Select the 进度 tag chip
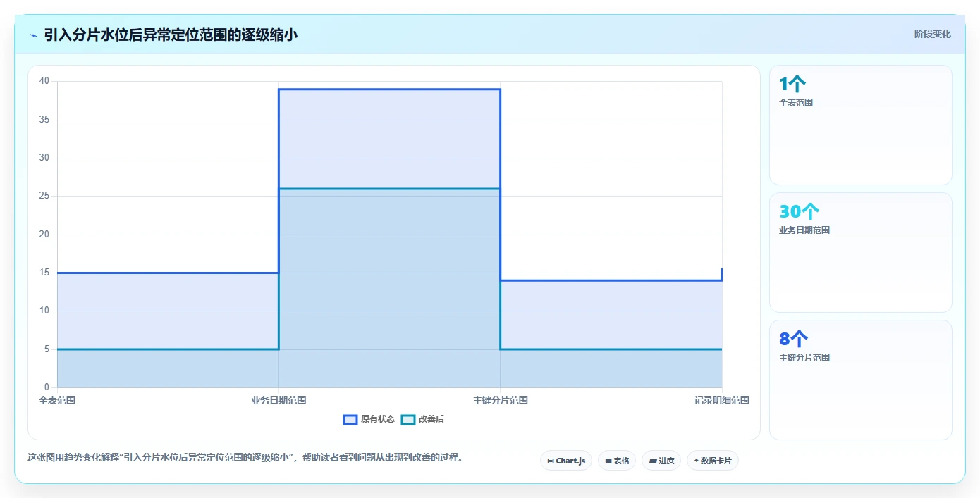 click(661, 461)
